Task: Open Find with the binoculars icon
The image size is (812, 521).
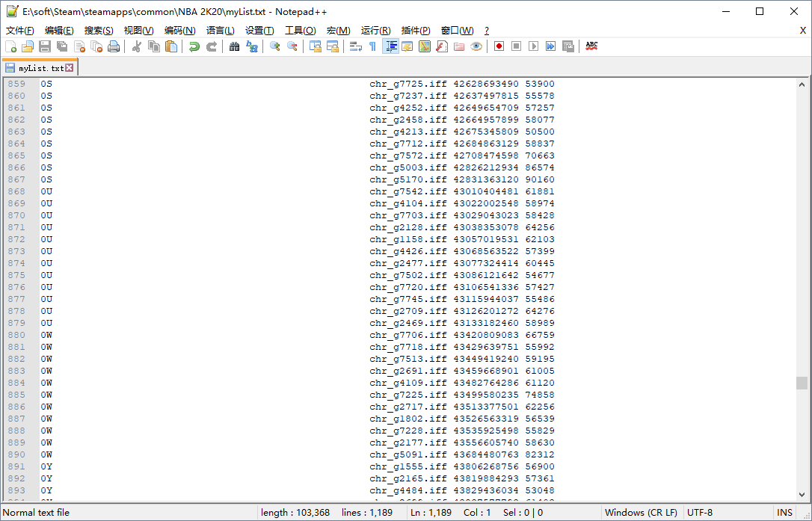Action: [235, 46]
